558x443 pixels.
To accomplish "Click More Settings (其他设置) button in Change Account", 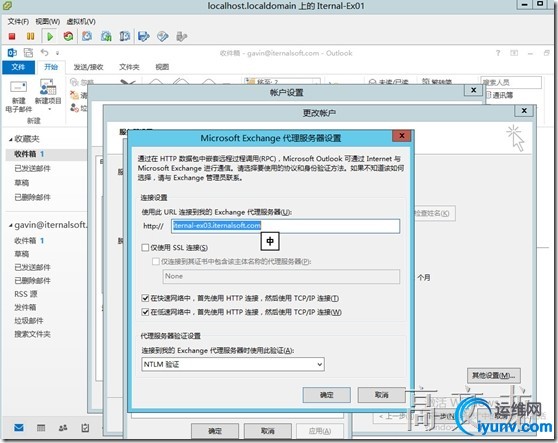I will click(494, 375).
